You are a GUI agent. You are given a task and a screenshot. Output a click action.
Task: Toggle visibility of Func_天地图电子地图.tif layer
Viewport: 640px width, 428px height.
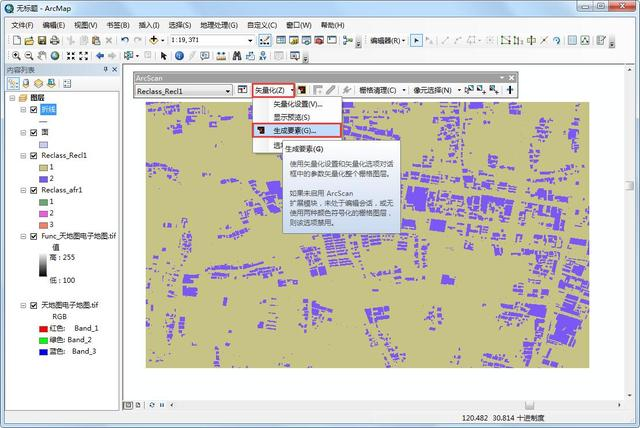point(34,236)
